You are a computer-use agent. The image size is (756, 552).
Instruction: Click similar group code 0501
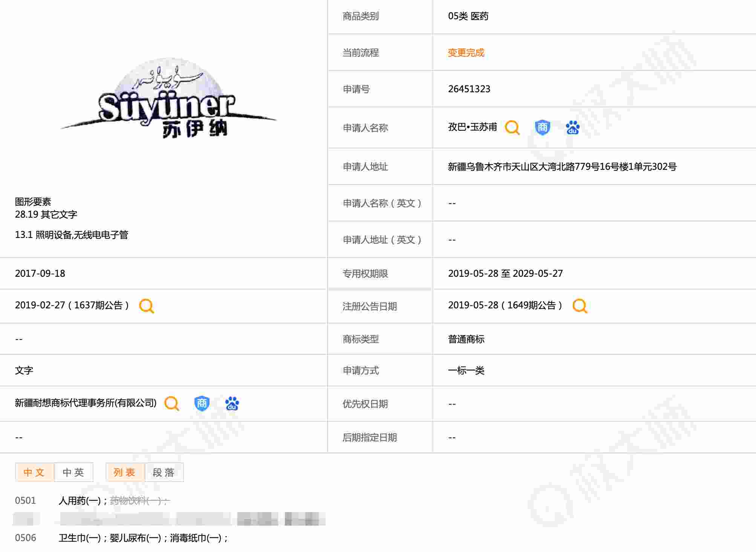click(25, 500)
